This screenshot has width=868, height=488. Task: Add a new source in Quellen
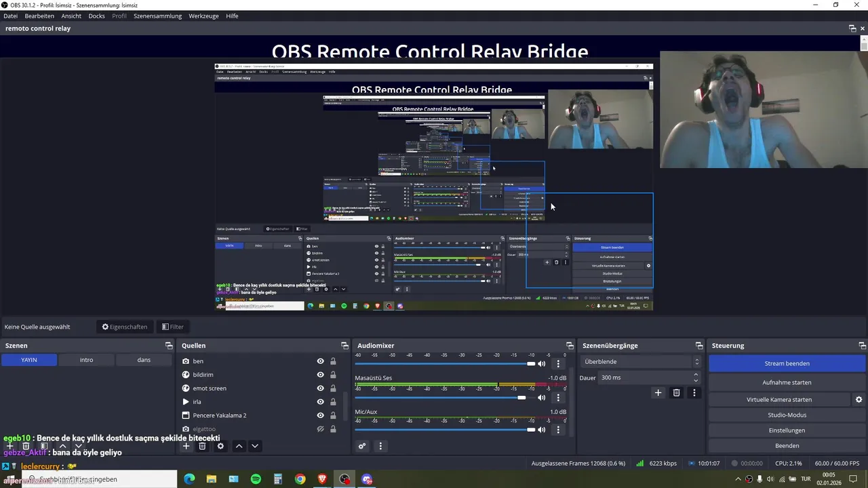186,446
